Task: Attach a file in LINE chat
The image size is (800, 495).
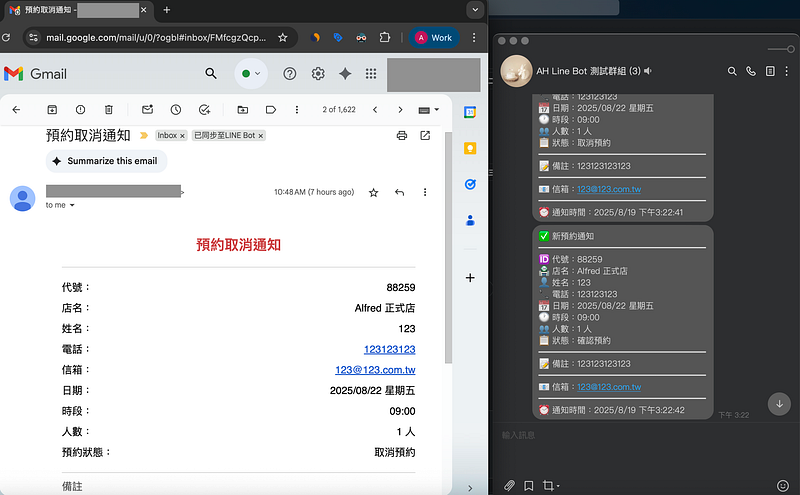Action: [509, 485]
